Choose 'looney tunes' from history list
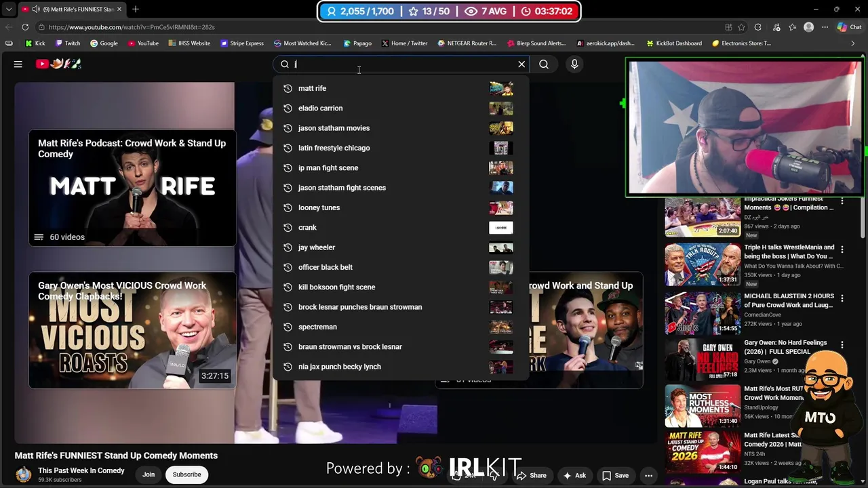The image size is (868, 488). [x=401, y=207]
